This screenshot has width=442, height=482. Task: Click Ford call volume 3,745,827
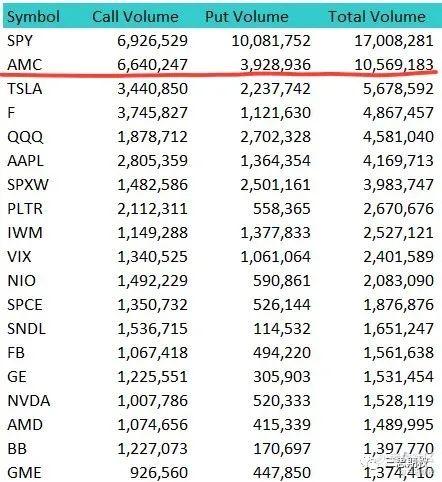152,113
